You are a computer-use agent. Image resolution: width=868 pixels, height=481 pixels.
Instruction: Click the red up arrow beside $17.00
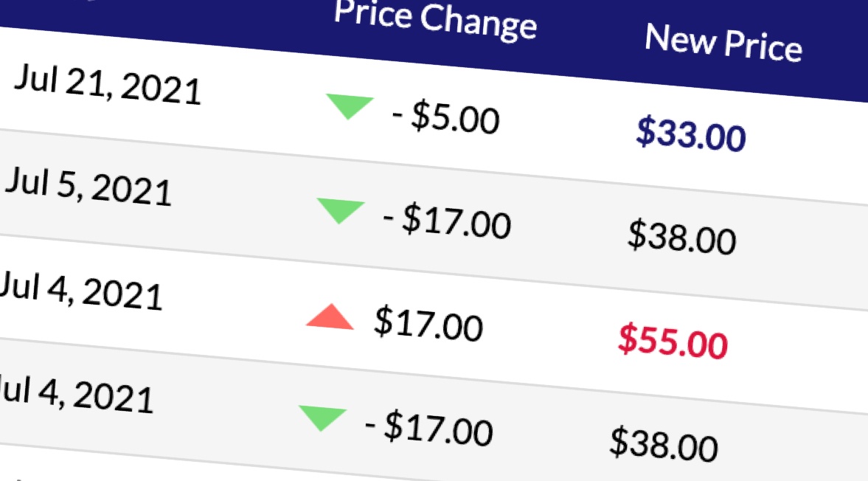(330, 316)
